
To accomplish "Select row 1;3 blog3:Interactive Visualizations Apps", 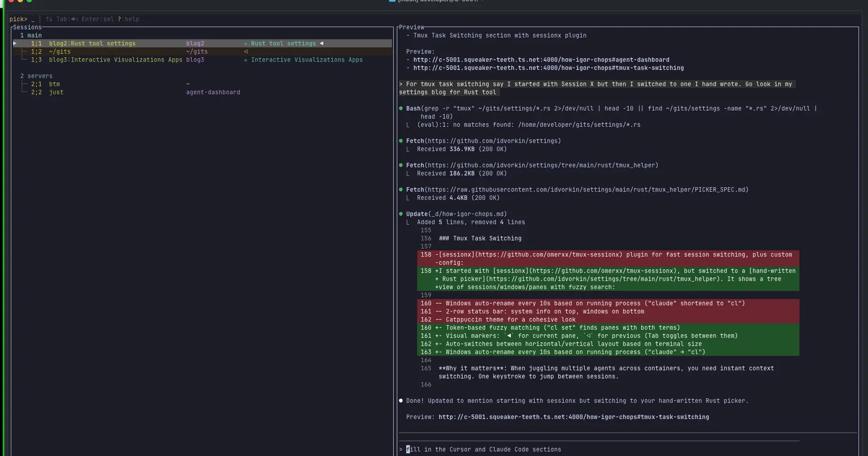I will (202, 60).
